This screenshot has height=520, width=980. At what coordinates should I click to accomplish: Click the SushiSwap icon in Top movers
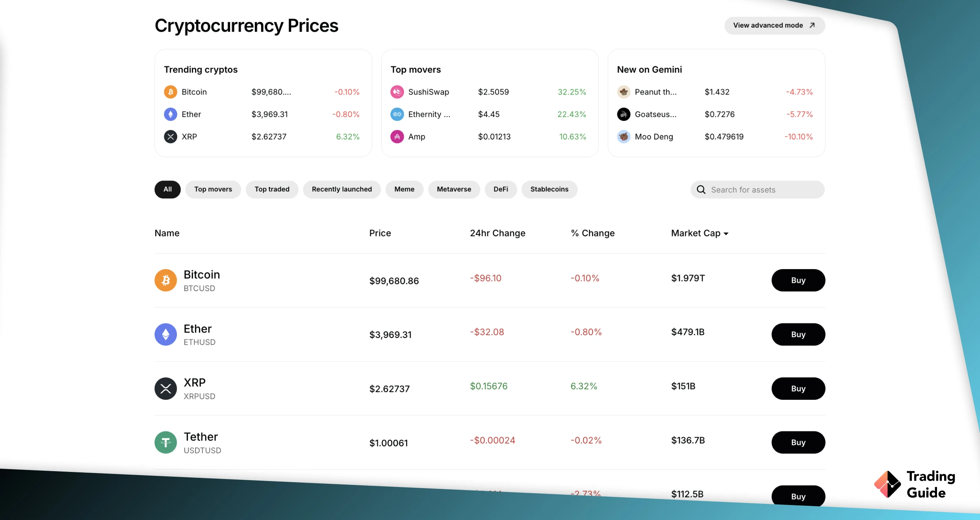pos(397,92)
